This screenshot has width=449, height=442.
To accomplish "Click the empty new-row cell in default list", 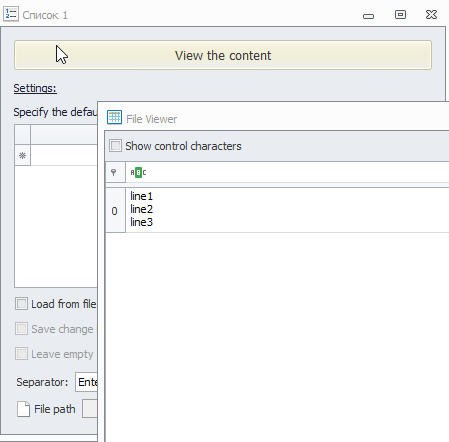I will (x=64, y=155).
